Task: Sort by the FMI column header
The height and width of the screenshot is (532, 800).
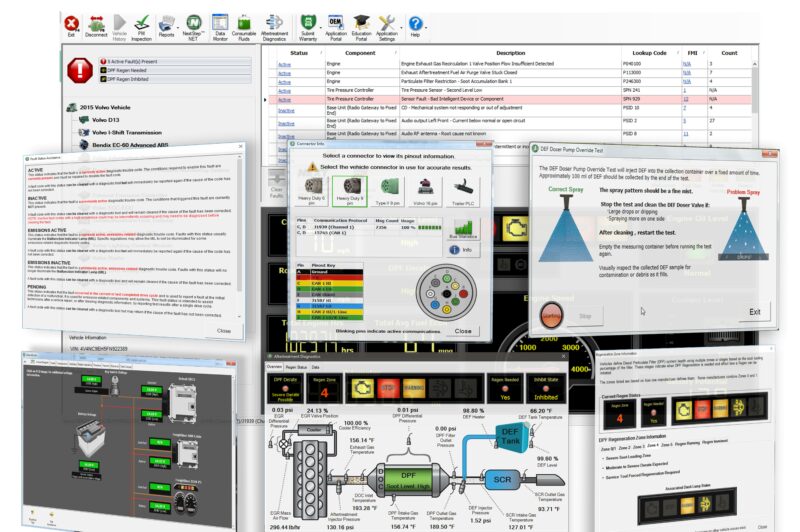Action: 692,53
